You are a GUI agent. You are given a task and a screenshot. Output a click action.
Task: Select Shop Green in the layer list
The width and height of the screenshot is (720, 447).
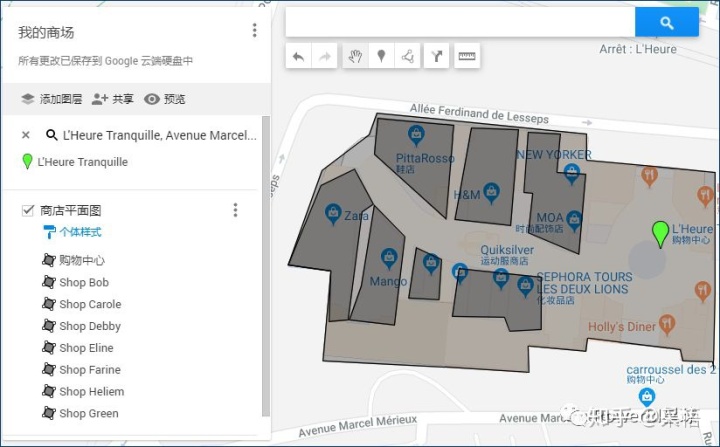[89, 413]
